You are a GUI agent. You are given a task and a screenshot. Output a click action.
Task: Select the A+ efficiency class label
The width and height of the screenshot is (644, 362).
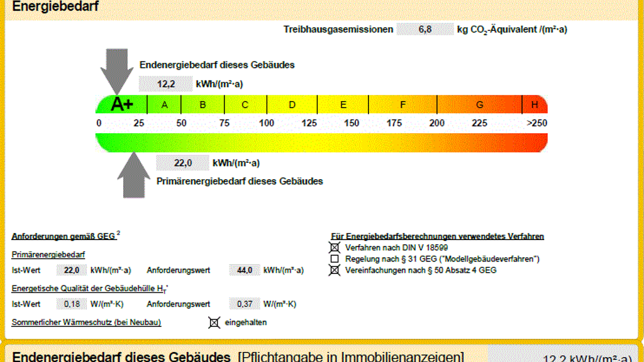coord(121,104)
